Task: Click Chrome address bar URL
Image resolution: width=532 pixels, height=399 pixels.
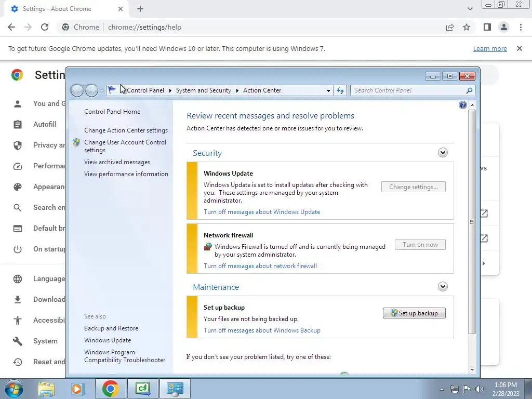Action: pos(144,27)
